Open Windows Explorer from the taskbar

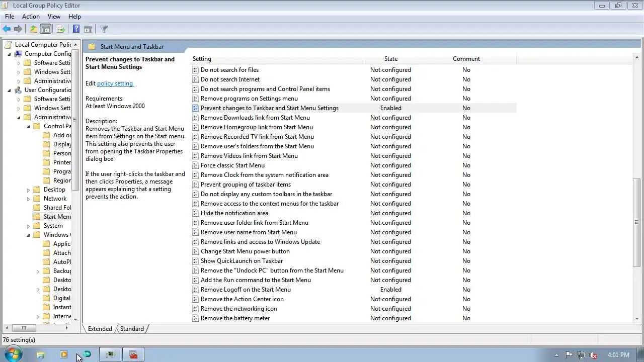pyautogui.click(x=40, y=354)
